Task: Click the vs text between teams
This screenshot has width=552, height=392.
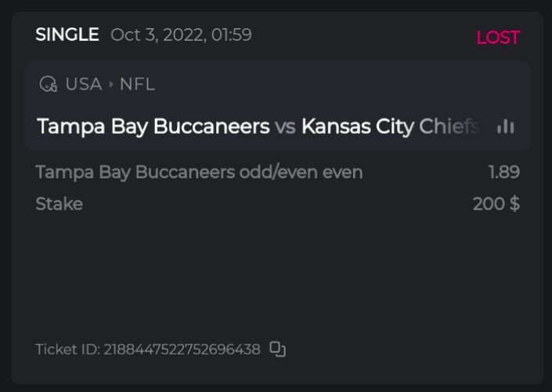Action: point(285,126)
